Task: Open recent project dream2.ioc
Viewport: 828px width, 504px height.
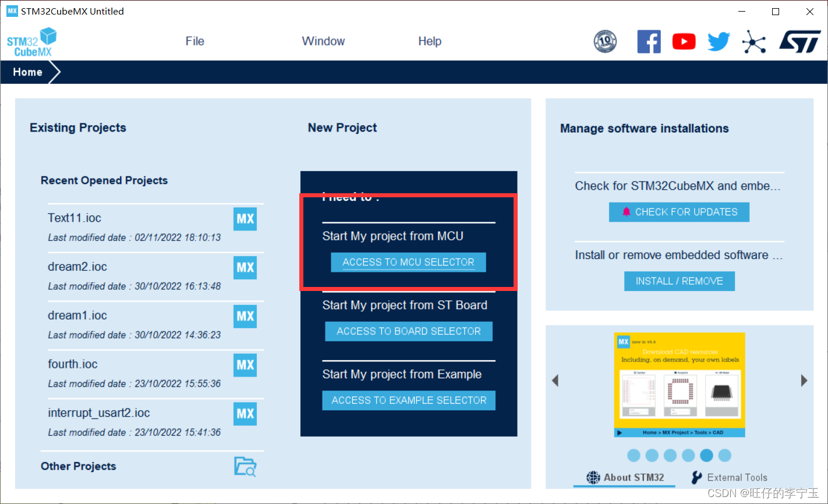Action: [x=77, y=267]
